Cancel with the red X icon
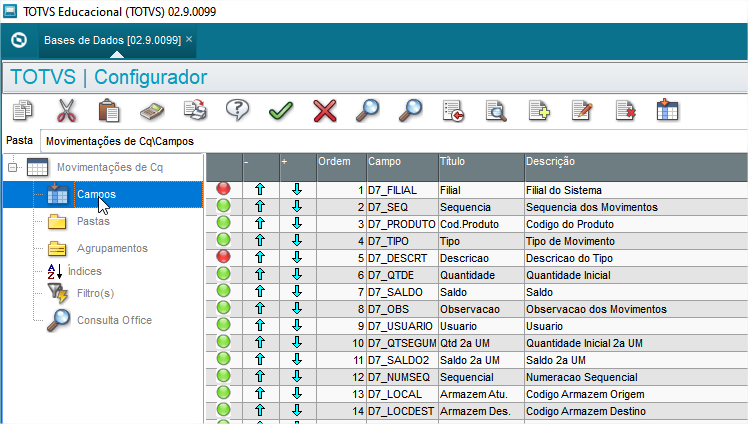 click(324, 111)
